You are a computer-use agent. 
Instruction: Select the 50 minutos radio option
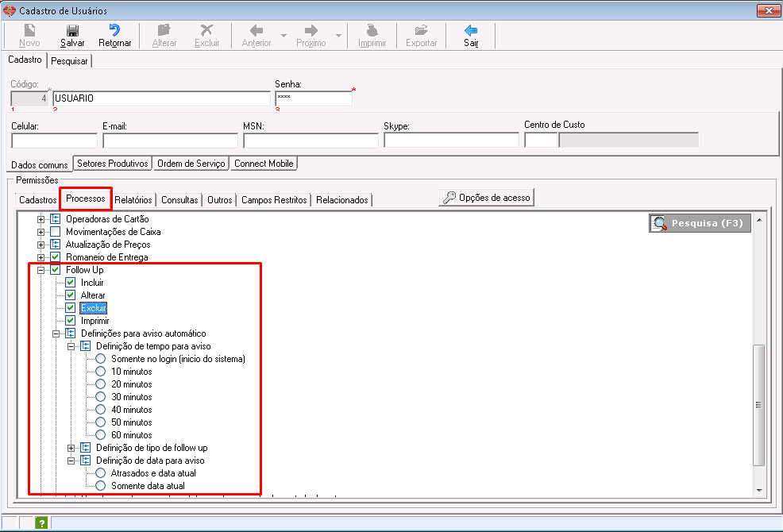(x=100, y=422)
